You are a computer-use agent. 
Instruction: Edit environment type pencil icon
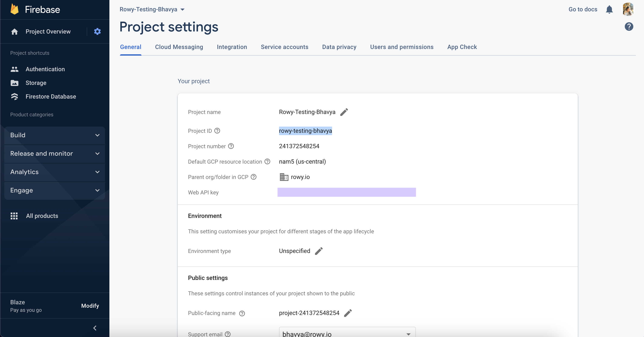(x=319, y=251)
